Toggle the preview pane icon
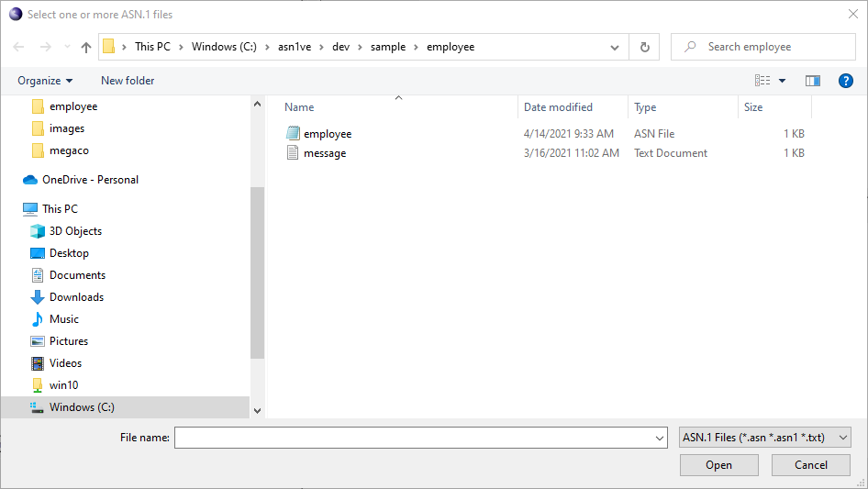The height and width of the screenshot is (489, 868). pyautogui.click(x=812, y=81)
